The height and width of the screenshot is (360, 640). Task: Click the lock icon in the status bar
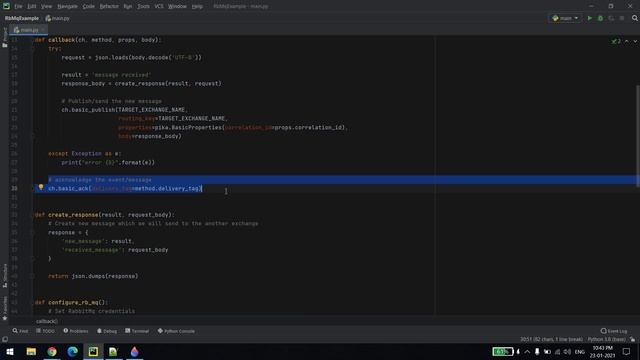pyautogui.click(x=633, y=340)
